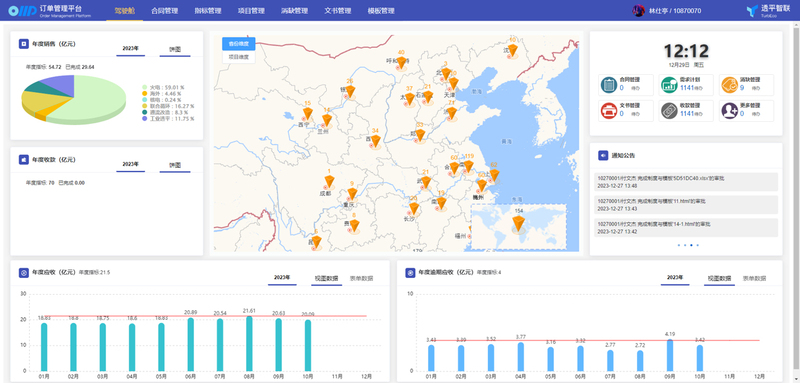Click the 08月 bar labeled 21.61
The width and height of the screenshot is (800, 383).
[249, 344]
